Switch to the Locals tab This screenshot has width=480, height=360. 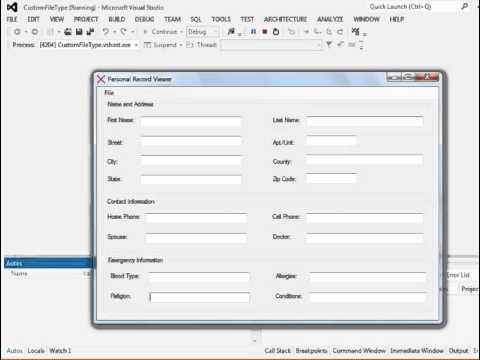click(x=36, y=351)
